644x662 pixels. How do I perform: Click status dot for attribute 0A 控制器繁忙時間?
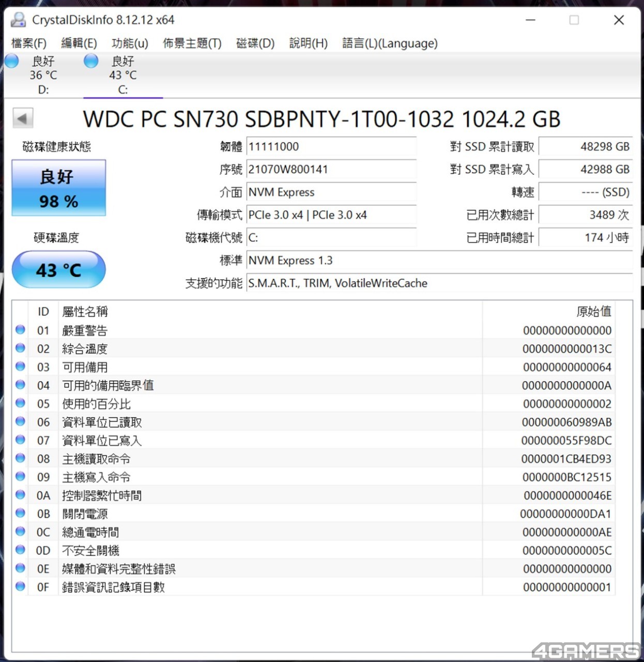[x=20, y=495]
